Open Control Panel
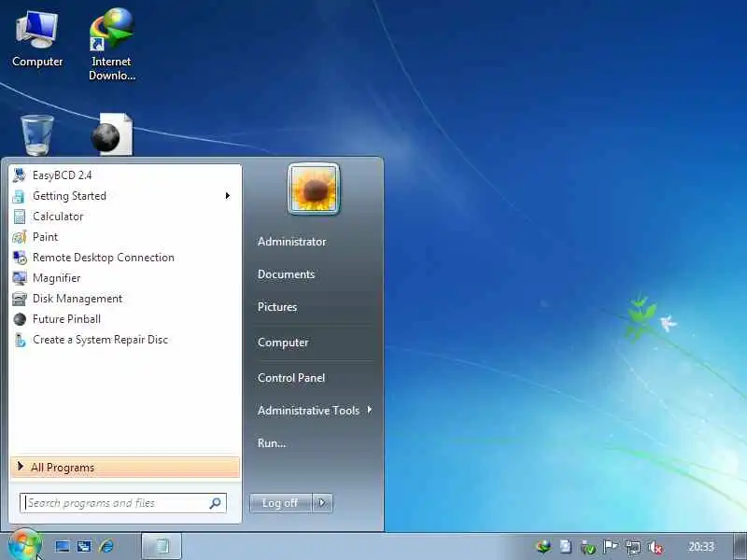The image size is (747, 560). (x=291, y=378)
